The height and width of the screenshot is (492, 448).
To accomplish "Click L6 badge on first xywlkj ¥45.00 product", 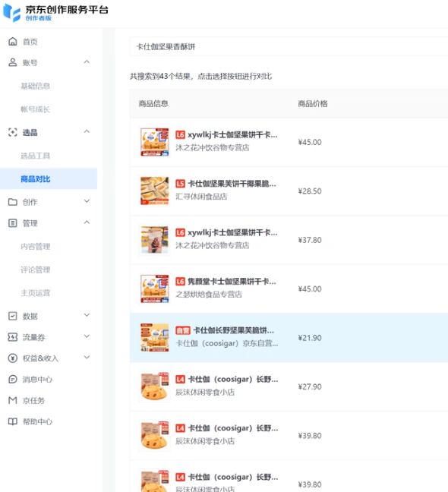I will point(180,134).
